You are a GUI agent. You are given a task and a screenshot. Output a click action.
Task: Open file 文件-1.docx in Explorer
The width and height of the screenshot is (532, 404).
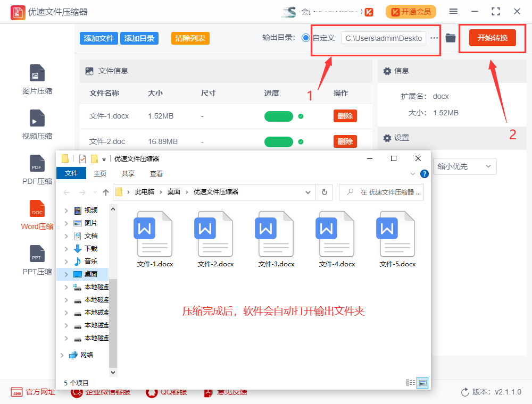click(x=155, y=239)
